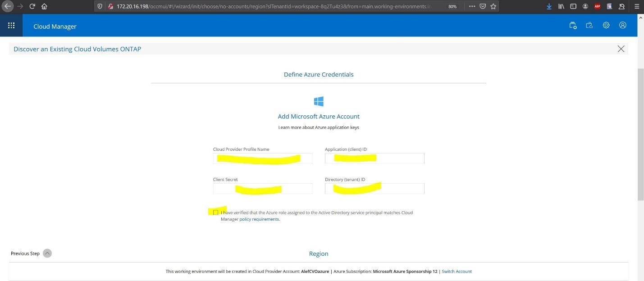This screenshot has height=281, width=644.
Task: Open the Cloud Manager user profile
Action: coord(623,26)
